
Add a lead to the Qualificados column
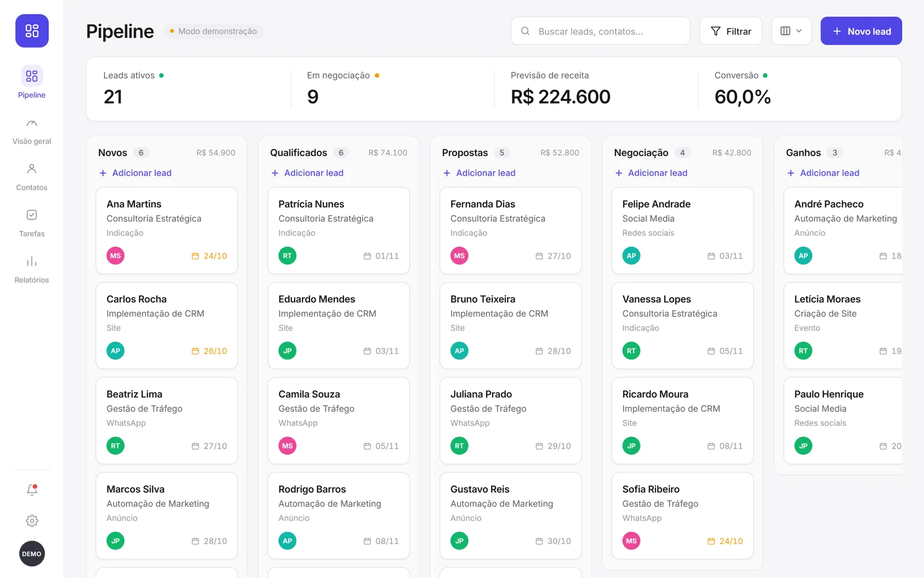(307, 173)
